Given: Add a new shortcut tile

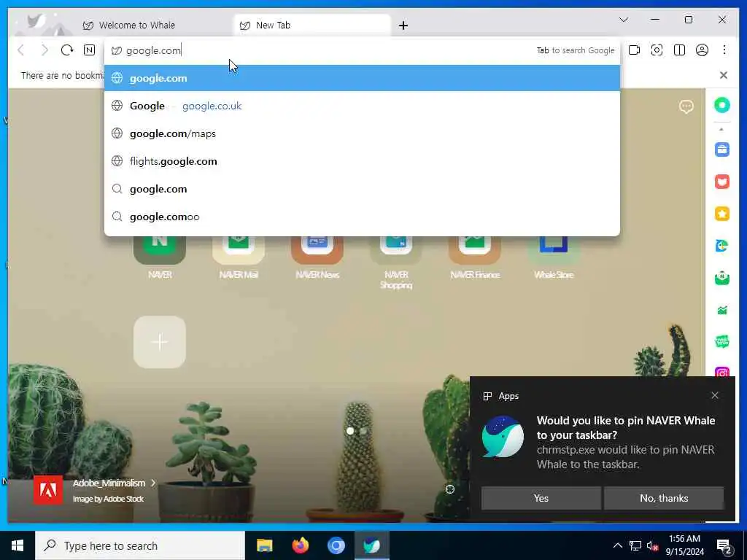Looking at the screenshot, I should click(x=160, y=342).
